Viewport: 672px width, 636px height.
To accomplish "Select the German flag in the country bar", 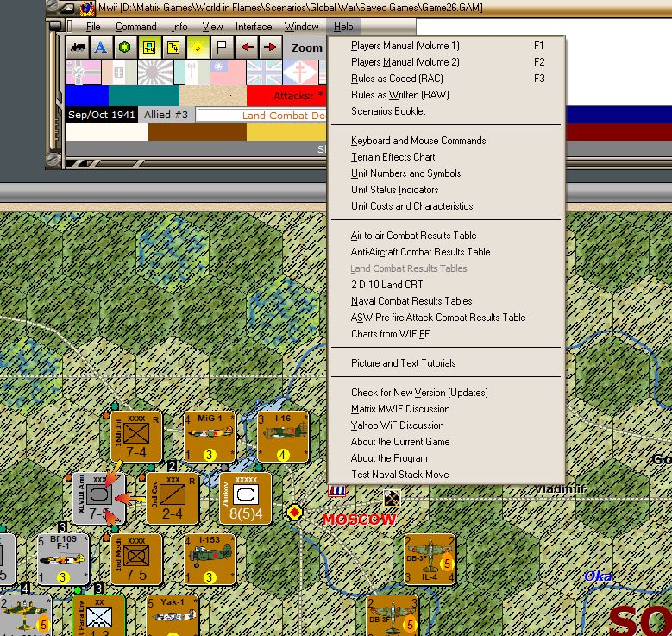I will [x=83, y=72].
